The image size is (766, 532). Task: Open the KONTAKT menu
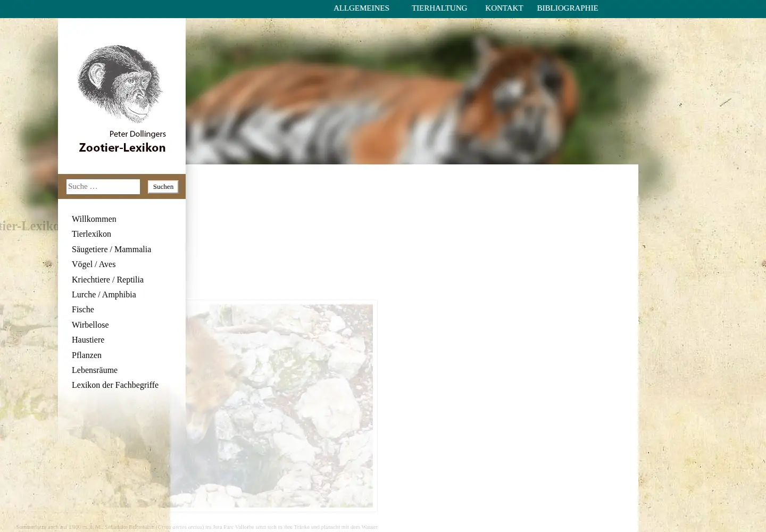pos(504,8)
